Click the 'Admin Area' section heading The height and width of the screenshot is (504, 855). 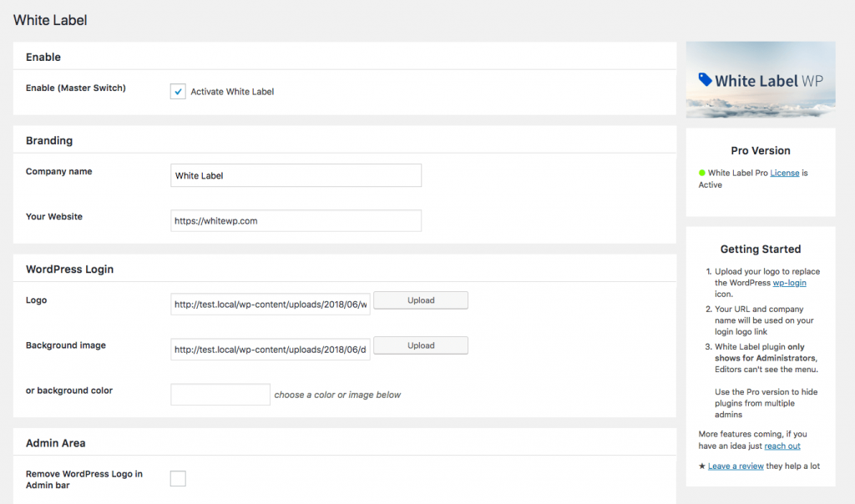click(x=56, y=443)
